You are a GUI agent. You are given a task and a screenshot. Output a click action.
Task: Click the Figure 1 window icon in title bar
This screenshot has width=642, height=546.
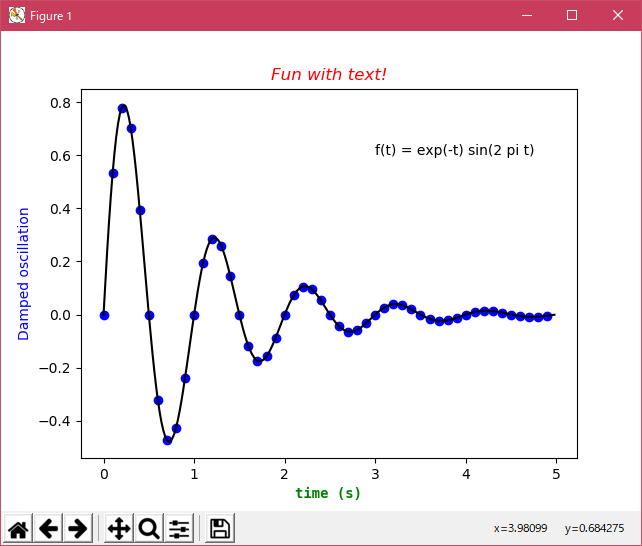16,15
